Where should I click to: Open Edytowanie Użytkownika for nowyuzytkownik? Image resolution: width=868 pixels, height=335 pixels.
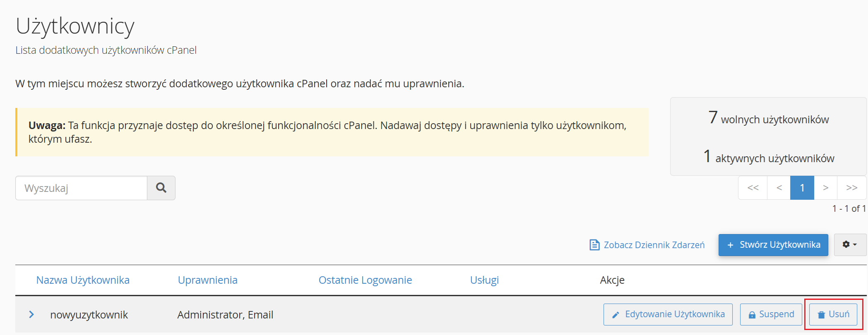pos(668,314)
